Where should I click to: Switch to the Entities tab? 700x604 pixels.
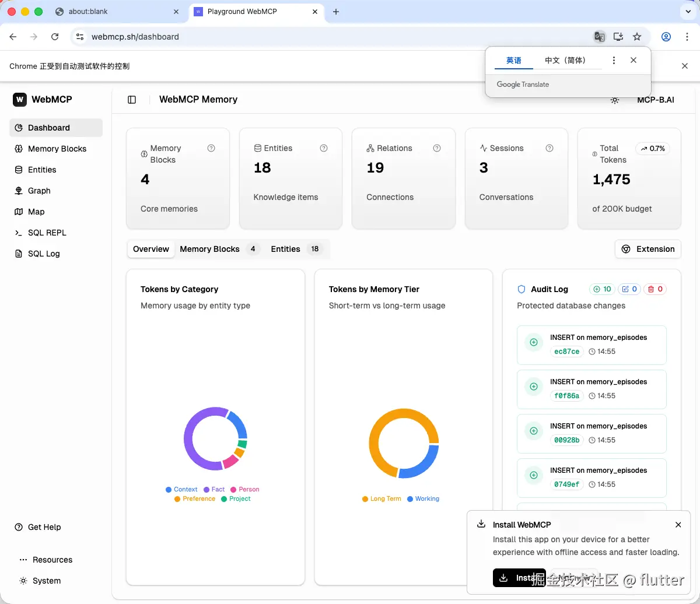(x=285, y=249)
